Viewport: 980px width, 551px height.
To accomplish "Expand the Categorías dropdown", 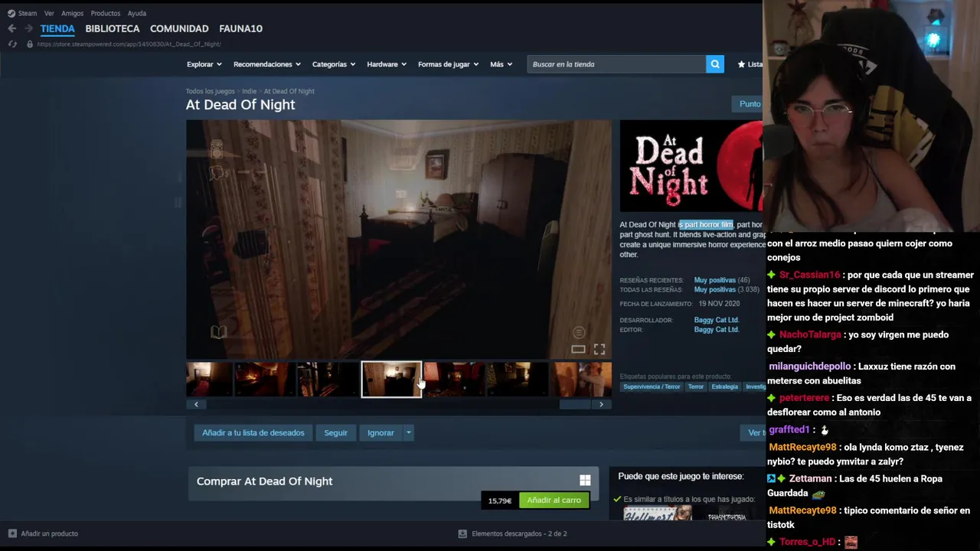I will pos(333,64).
